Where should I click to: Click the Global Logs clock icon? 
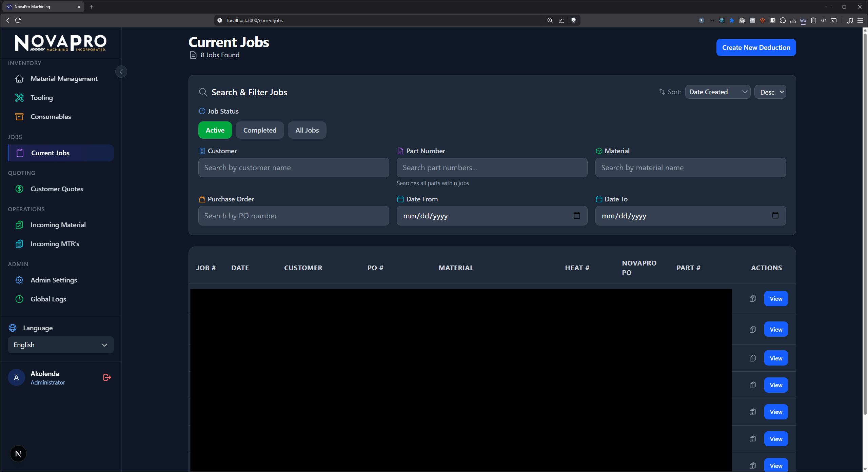pyautogui.click(x=19, y=299)
